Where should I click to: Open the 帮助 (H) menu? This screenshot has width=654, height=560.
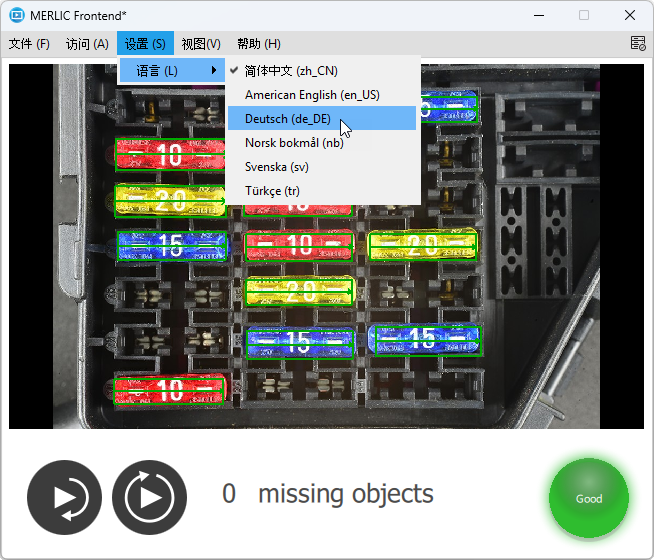point(259,43)
